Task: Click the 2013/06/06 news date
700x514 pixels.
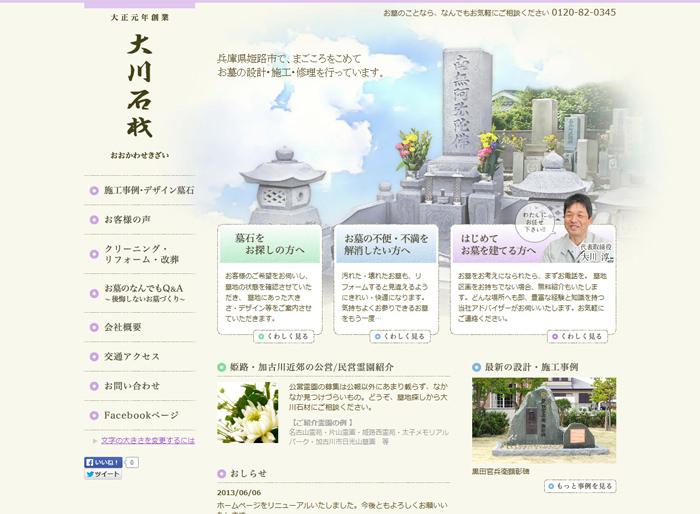Action: (239, 493)
